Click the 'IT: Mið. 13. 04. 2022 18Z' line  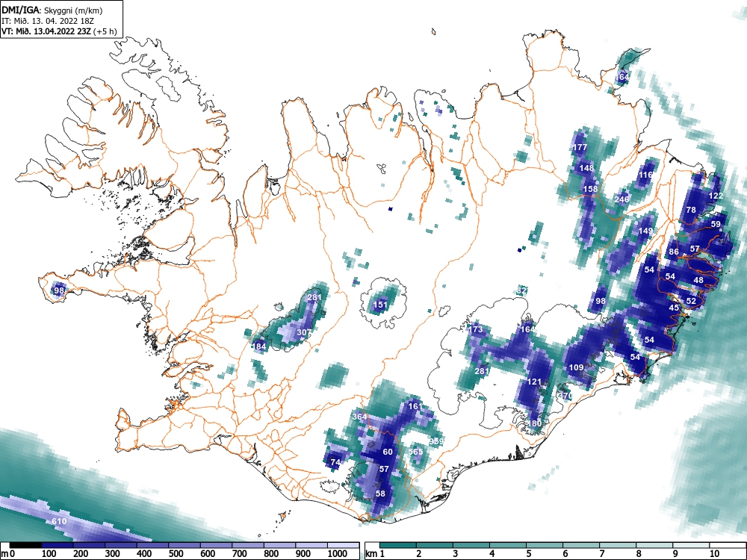pyautogui.click(x=48, y=21)
